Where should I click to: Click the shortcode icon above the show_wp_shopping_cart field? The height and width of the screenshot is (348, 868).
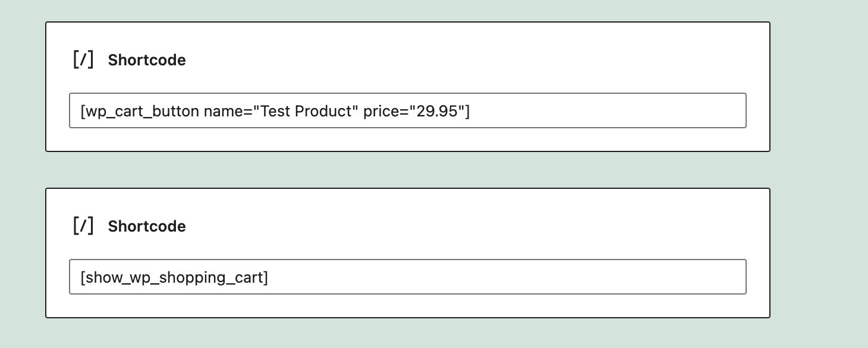click(x=83, y=226)
